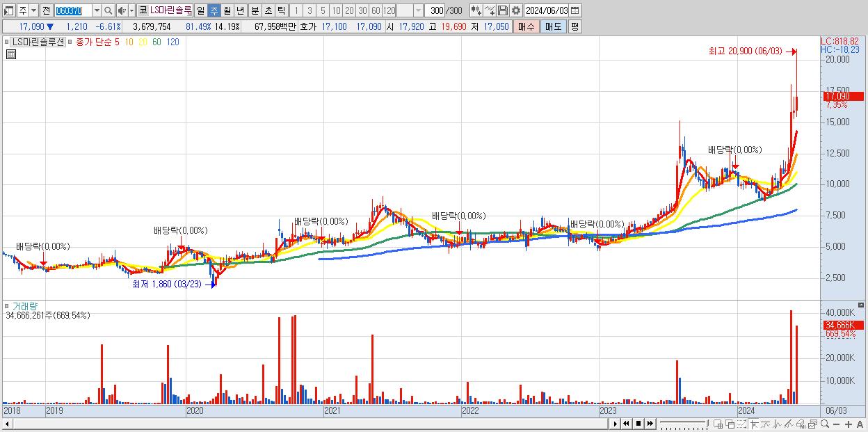
Task: Click the eraser with bars icon
Action: click(x=801, y=424)
